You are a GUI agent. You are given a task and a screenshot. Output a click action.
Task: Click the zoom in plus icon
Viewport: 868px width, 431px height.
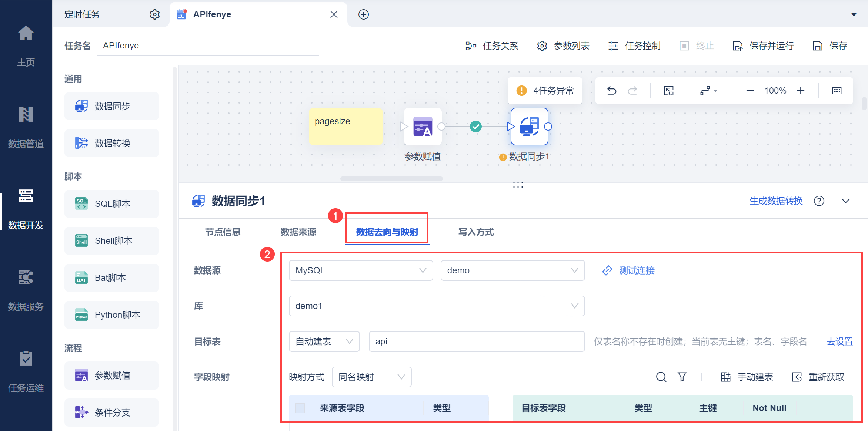[801, 91]
